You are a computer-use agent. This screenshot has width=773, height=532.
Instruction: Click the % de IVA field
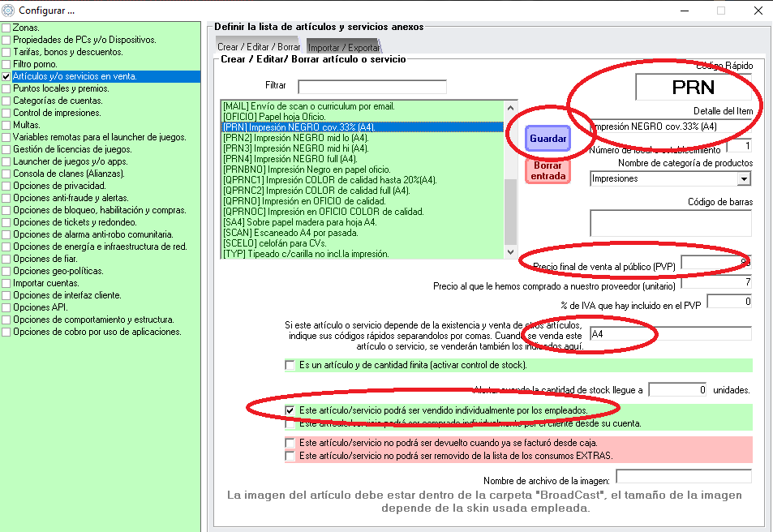coord(729,301)
